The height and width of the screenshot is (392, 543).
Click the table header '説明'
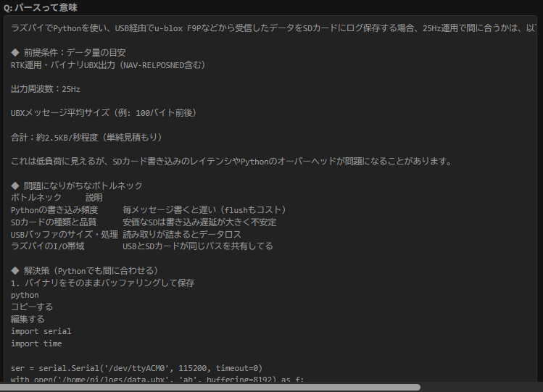coord(94,198)
